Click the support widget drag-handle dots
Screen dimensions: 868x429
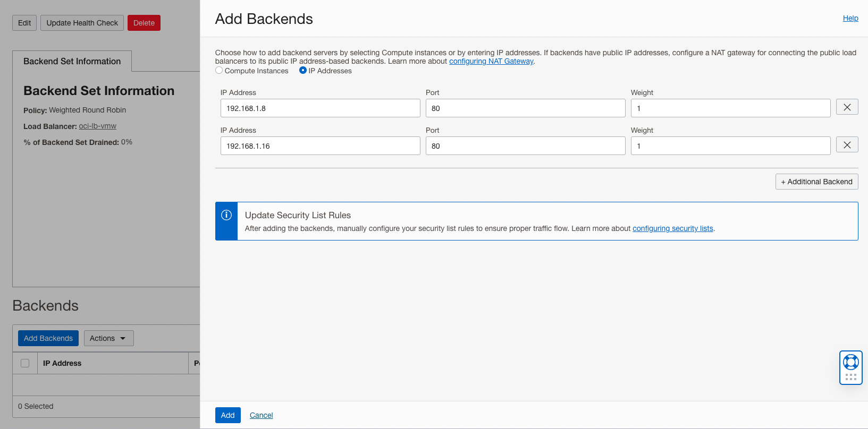coord(850,377)
